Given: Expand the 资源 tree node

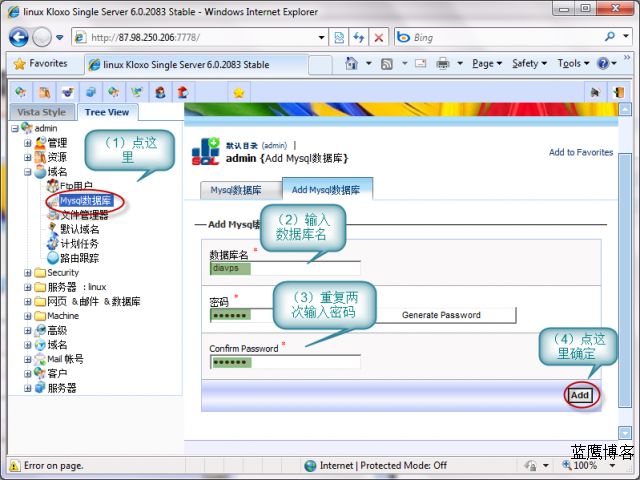Looking at the screenshot, I should pos(27,157).
